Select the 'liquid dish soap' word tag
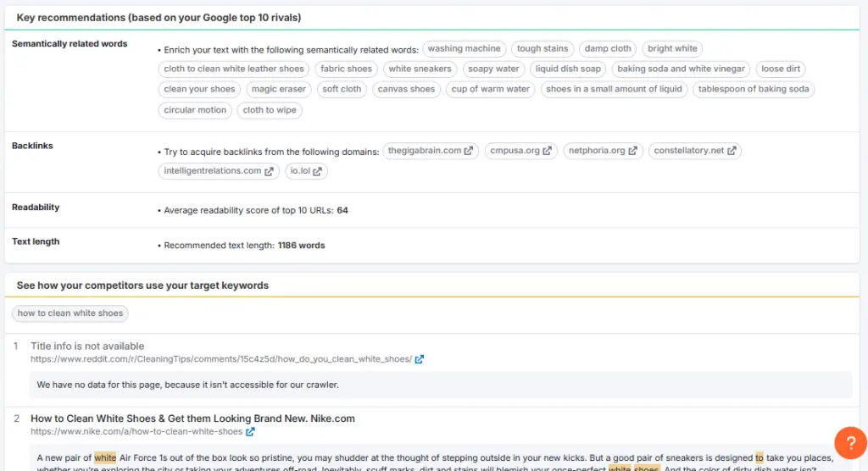Viewport: 868px width, 471px height. point(567,69)
